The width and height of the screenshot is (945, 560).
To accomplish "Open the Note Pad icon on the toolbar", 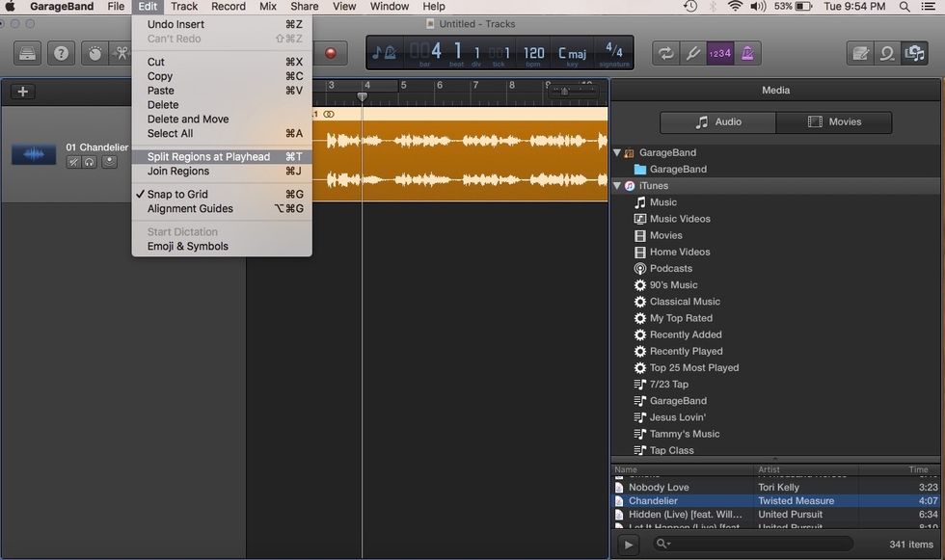I will (x=860, y=53).
